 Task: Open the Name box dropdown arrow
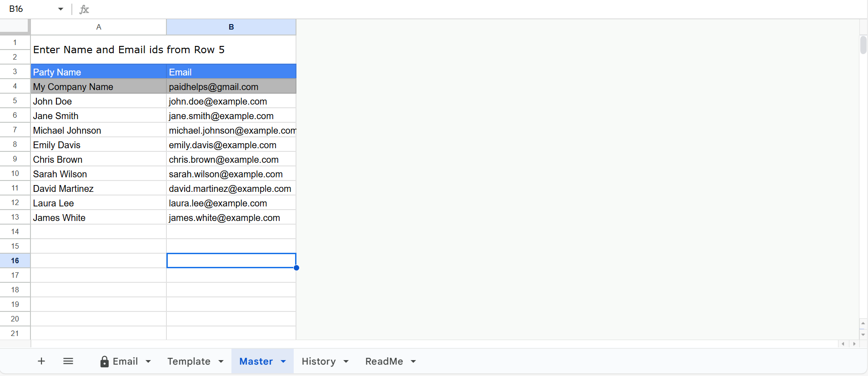[x=60, y=9]
